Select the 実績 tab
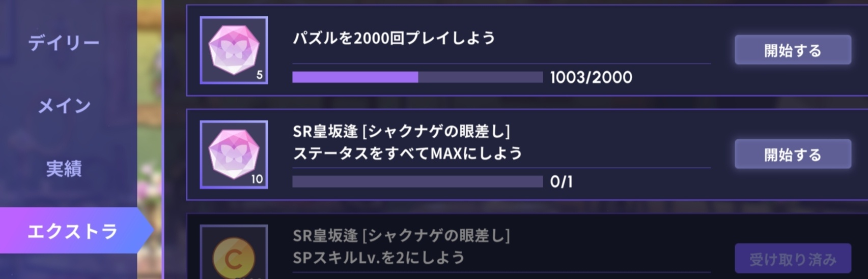Screen dimensions: 868x279 (x=64, y=169)
